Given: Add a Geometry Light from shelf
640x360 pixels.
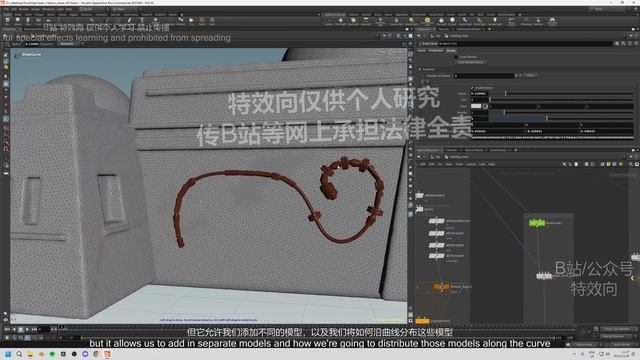Looking at the screenshot, I should [380, 21].
